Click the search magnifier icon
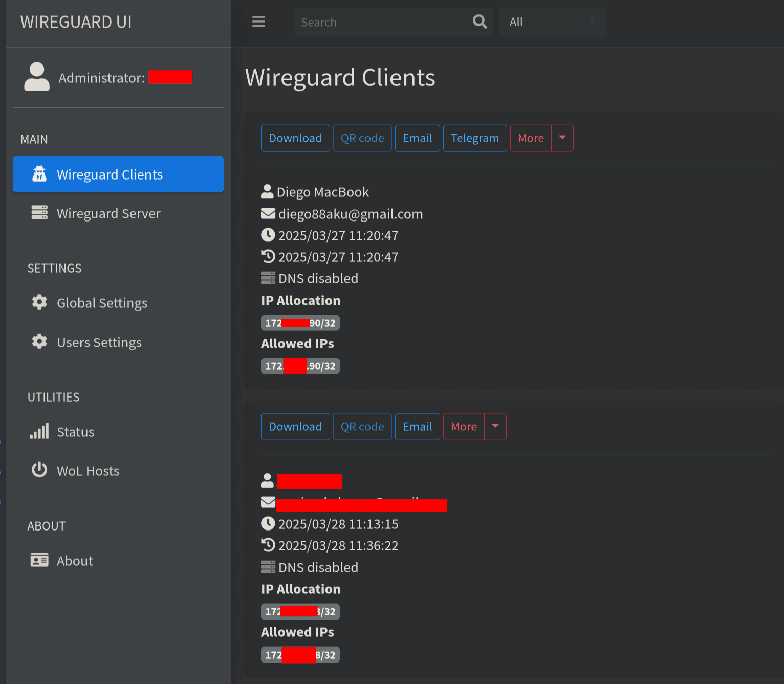This screenshot has width=784, height=684. [479, 21]
